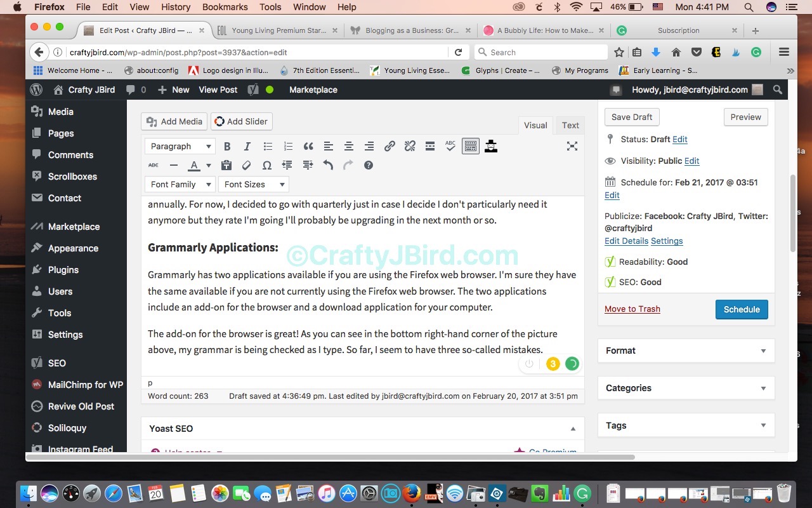
Task: Turn off Grammarly with the power icon
Action: [529, 364]
